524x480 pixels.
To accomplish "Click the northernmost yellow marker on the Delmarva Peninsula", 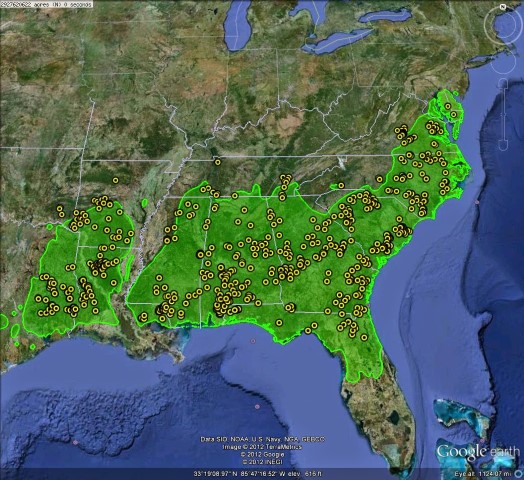I will [447, 106].
